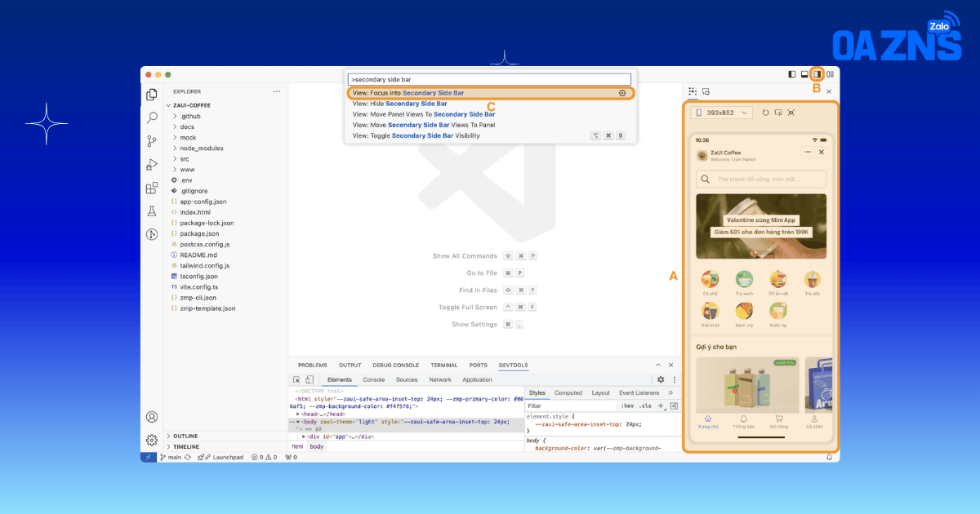Open the Run and Debug view icon
The image size is (980, 514).
[152, 164]
